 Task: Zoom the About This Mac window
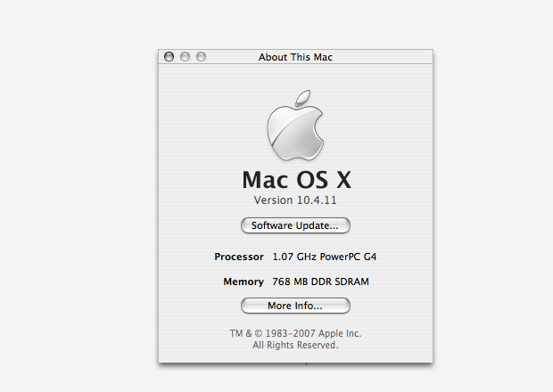[x=201, y=56]
